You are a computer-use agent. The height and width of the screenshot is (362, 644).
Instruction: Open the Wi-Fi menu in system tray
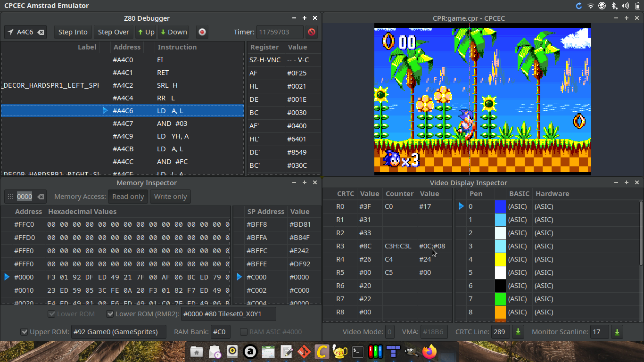[x=591, y=6]
